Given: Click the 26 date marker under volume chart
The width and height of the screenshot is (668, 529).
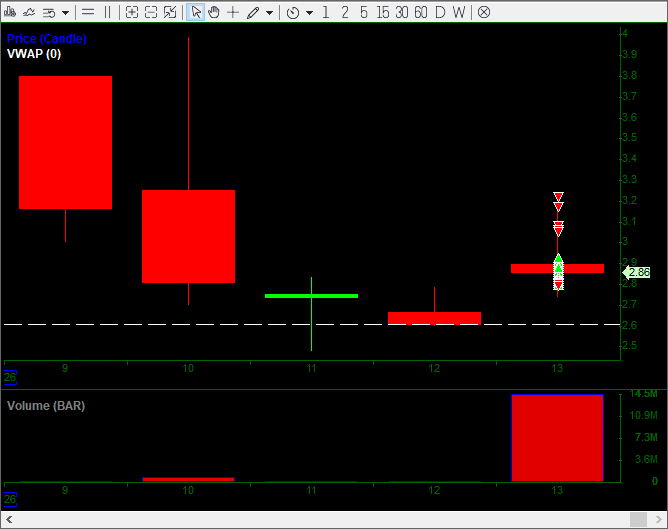Looking at the screenshot, I should 10,499.
